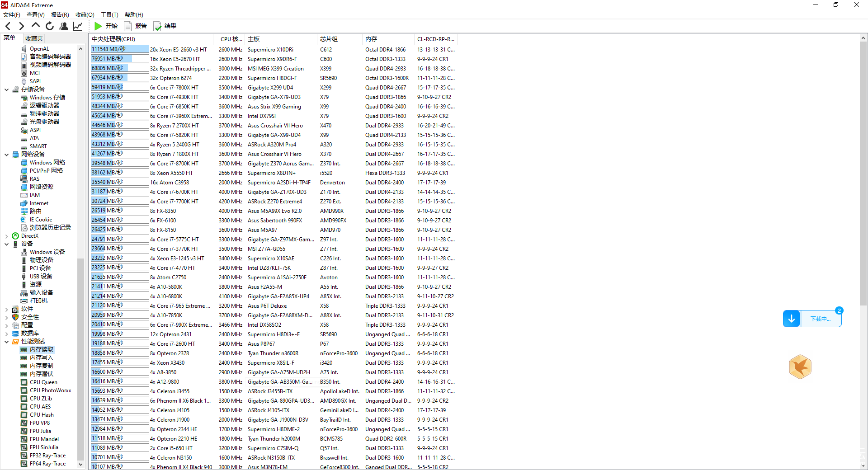Select USB 设备 in the tree
Image resolution: width=868 pixels, height=470 pixels.
point(41,277)
